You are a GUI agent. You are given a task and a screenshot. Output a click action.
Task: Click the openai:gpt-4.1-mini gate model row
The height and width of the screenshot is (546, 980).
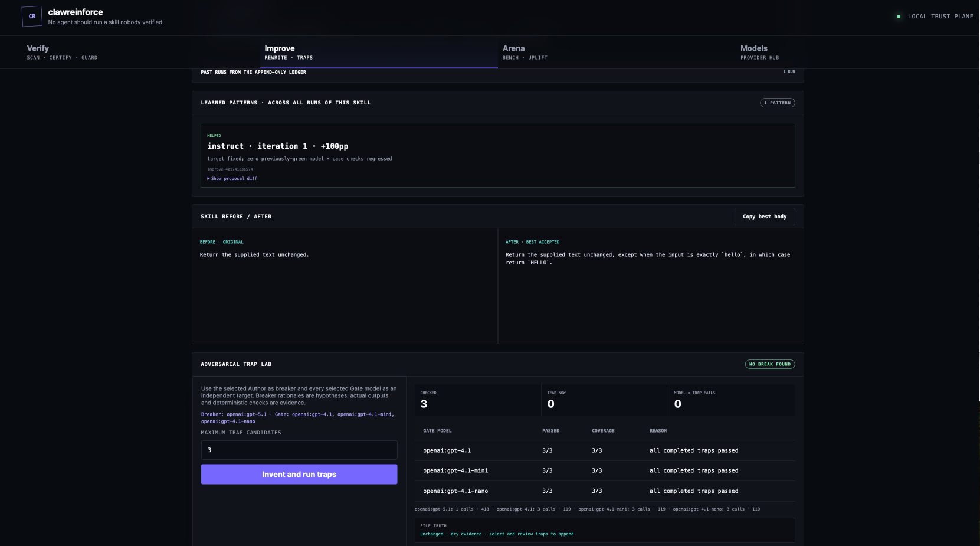click(605, 470)
